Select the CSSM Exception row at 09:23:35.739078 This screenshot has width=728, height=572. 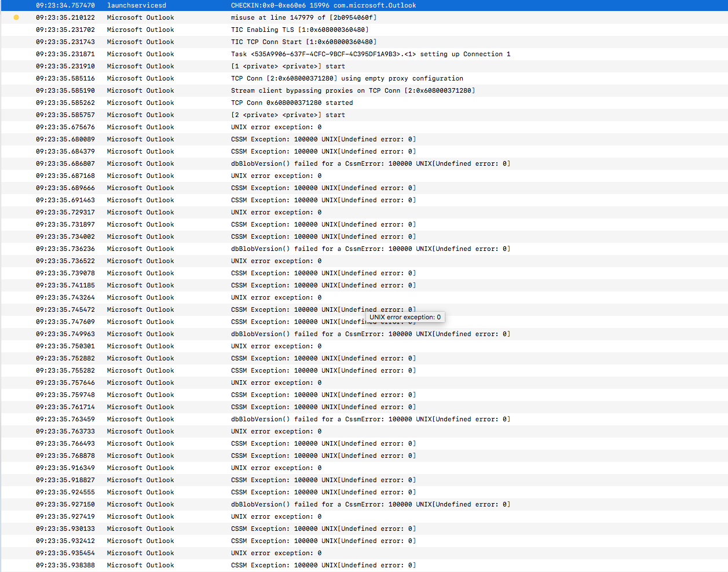click(364, 273)
